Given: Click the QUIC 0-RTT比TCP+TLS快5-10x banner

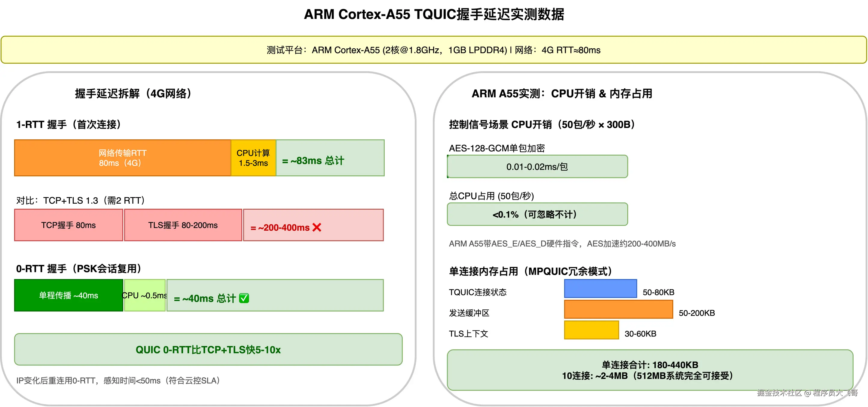Looking at the screenshot, I should [208, 349].
